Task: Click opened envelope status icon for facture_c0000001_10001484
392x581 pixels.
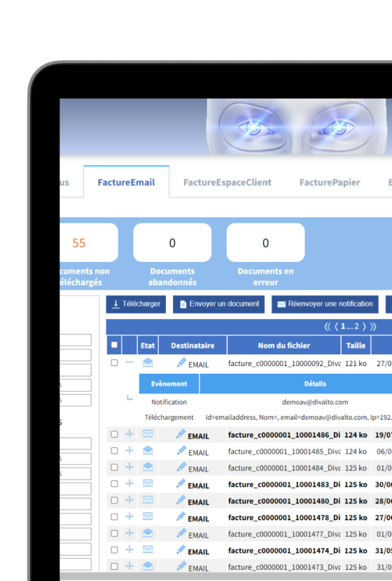Action: point(148,467)
